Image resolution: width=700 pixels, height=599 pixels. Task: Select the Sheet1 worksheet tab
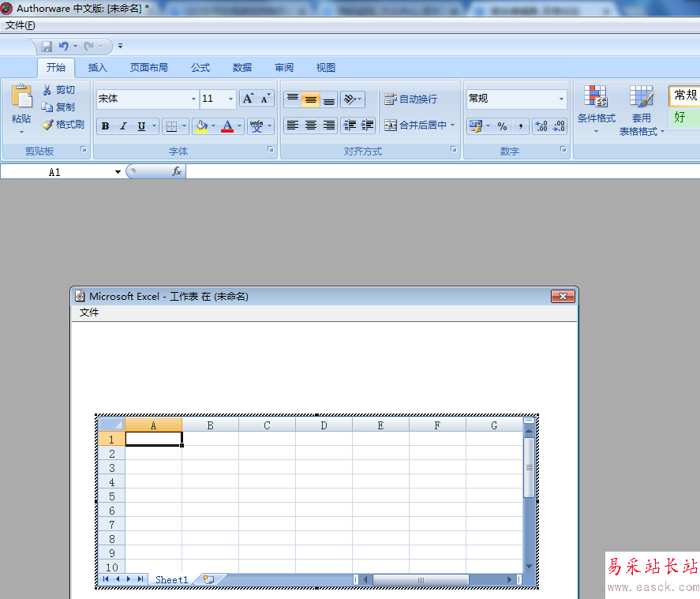(171, 579)
